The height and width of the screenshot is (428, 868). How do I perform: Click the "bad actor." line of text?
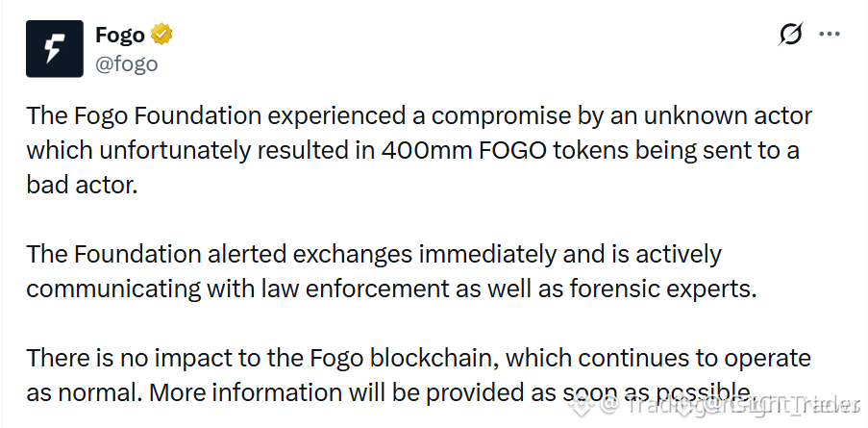pyautogui.click(x=82, y=185)
